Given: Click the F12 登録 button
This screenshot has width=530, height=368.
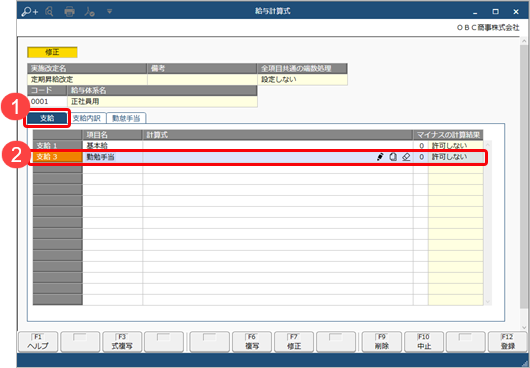Looking at the screenshot, I should (508, 342).
